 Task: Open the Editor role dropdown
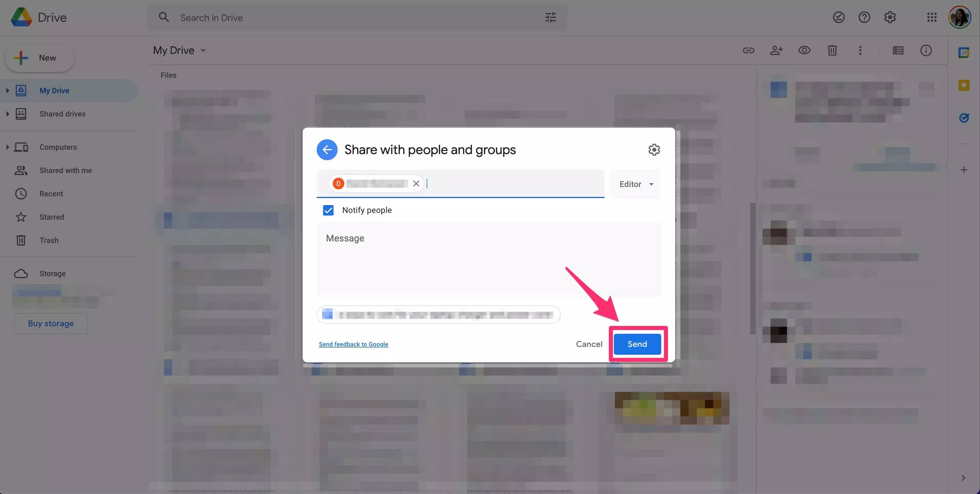tap(636, 184)
